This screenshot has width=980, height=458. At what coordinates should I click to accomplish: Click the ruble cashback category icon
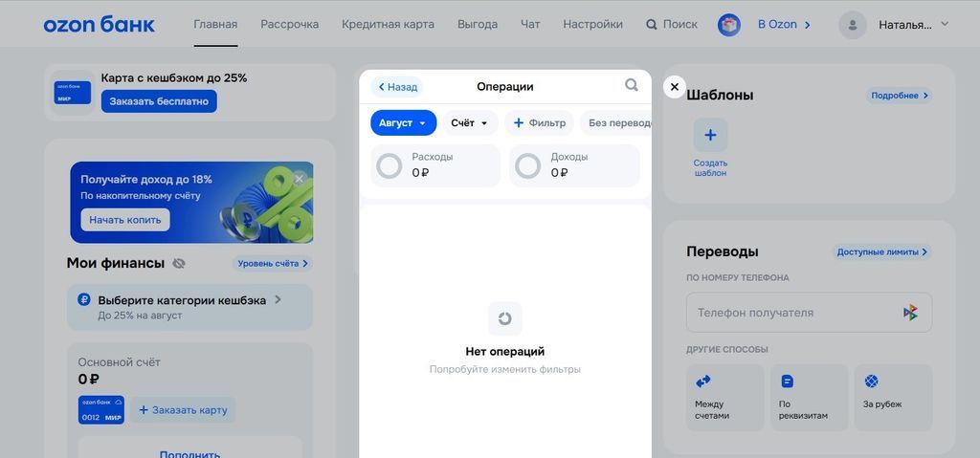point(84,300)
